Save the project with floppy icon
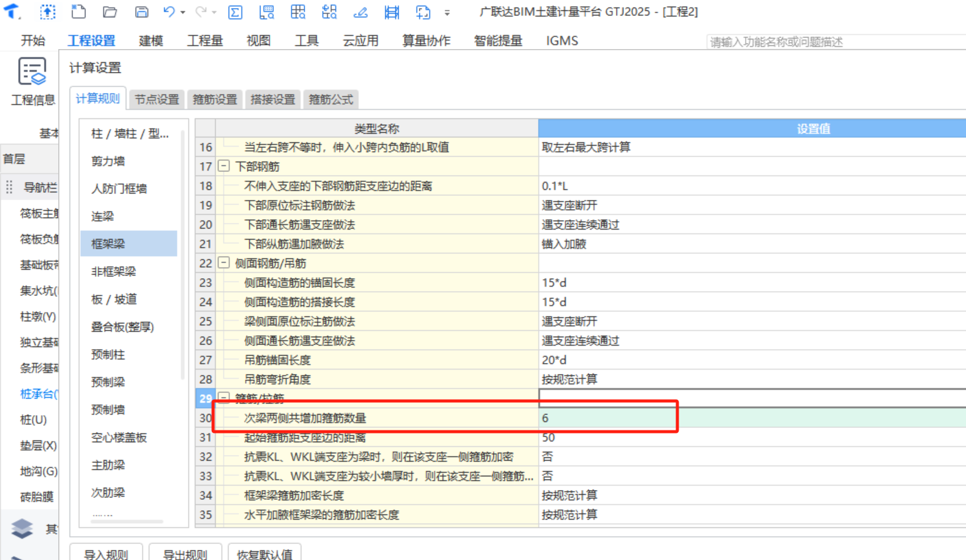 pyautogui.click(x=141, y=12)
